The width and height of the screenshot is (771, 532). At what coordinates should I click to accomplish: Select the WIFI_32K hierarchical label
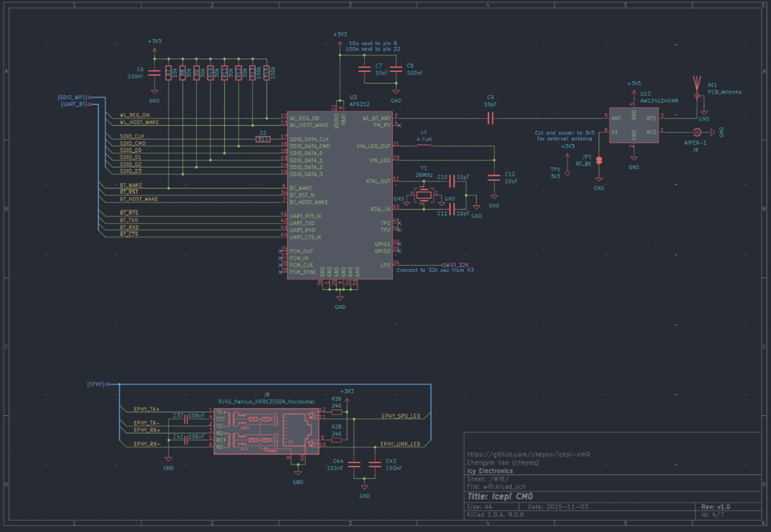457,265
